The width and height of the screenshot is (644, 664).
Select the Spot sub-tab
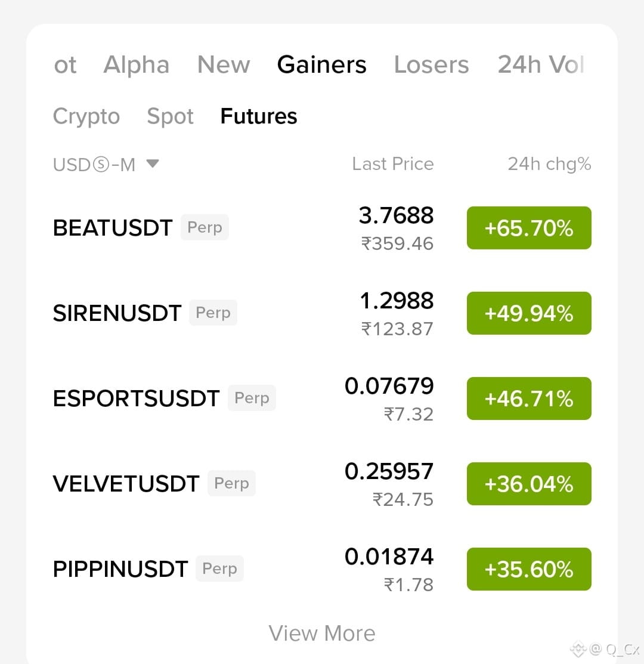[170, 116]
